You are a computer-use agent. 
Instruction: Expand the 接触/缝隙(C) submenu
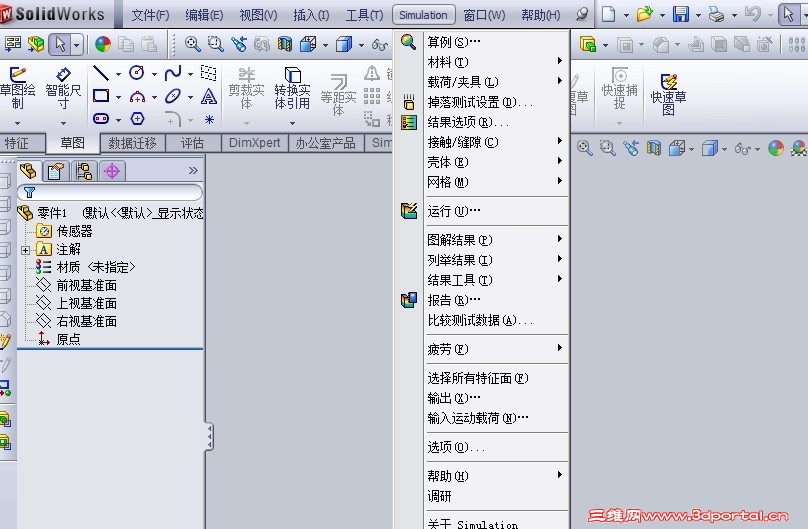click(x=496, y=142)
